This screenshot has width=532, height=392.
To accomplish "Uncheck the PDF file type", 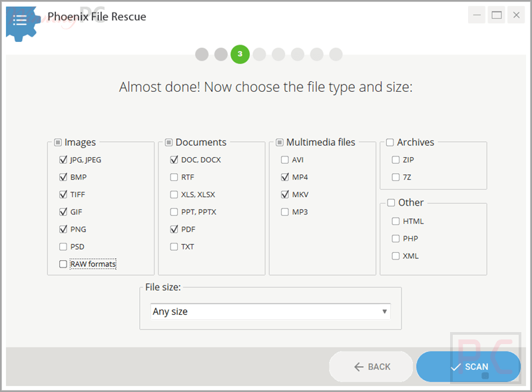I will 174,229.
